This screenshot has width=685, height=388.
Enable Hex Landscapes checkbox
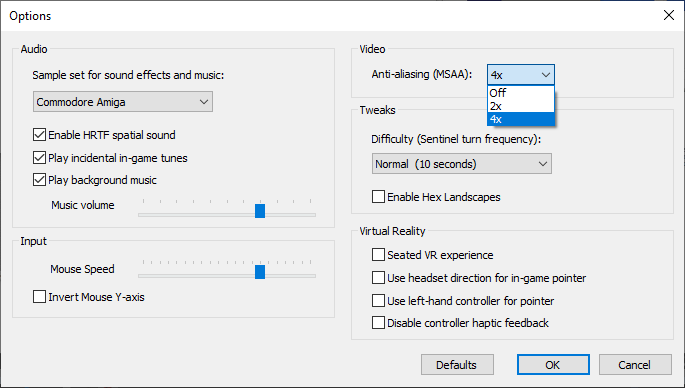378,197
